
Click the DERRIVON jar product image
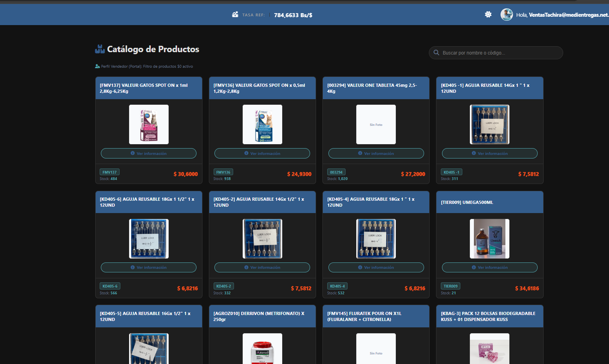[x=262, y=348]
